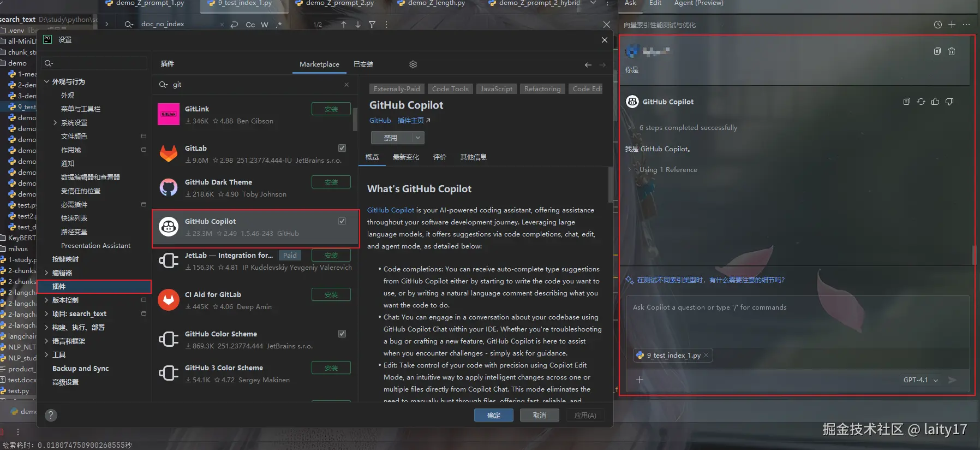Open plugin settings gear icon

[x=413, y=64]
